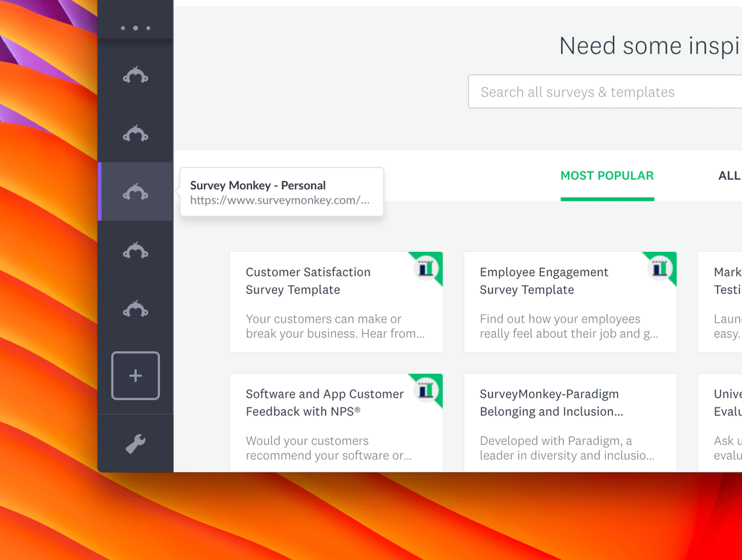Screen dimensions: 742x560
Task: Click benchmark badge on Software and App card
Action: [426, 390]
